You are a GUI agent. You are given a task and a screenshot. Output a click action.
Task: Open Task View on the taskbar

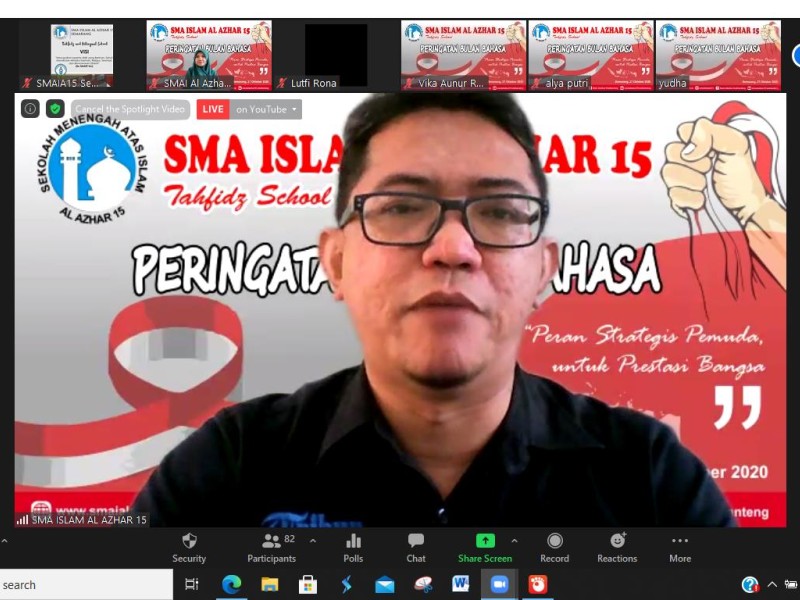coord(191,585)
